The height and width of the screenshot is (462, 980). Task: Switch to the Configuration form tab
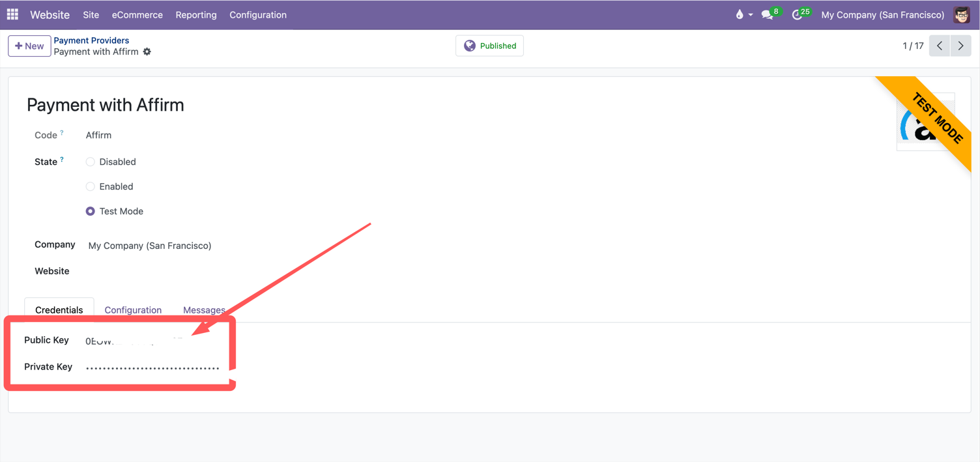coord(133,310)
